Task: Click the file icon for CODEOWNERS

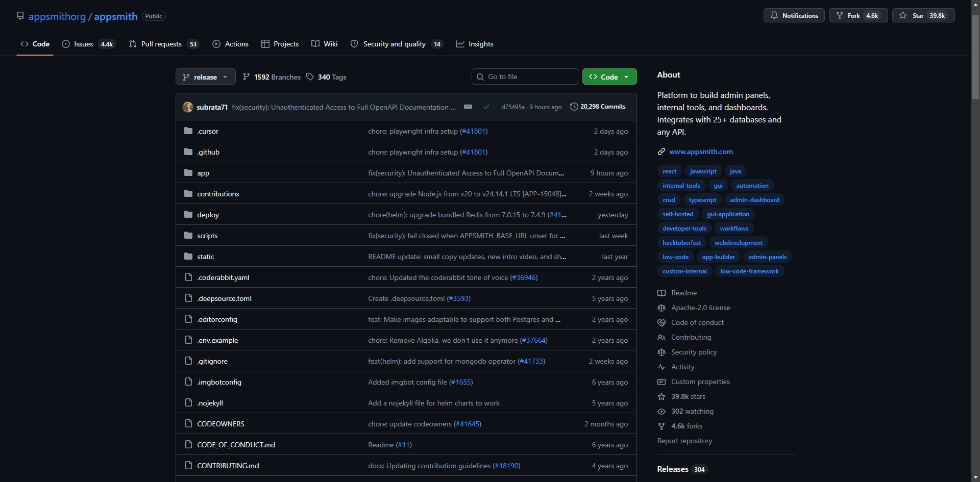Action: [x=188, y=424]
